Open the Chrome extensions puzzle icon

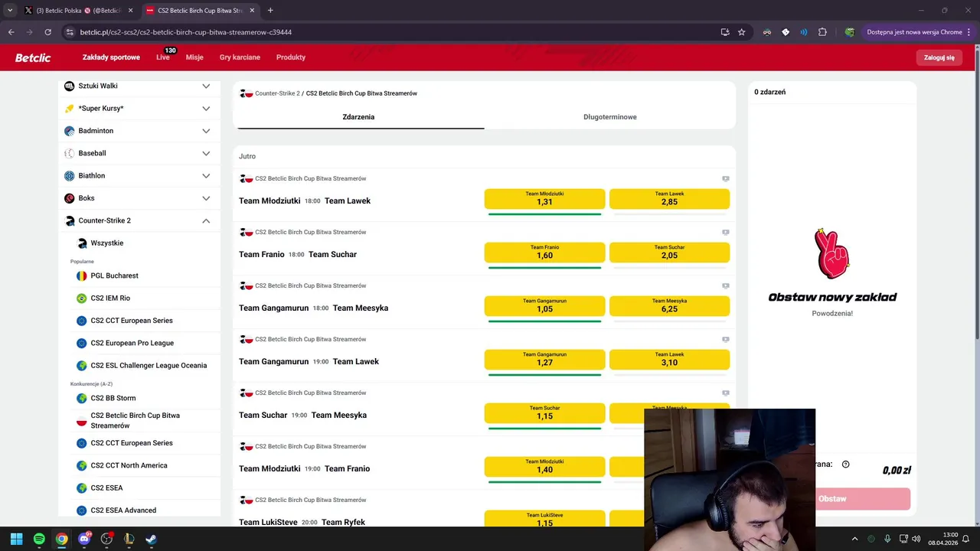[x=822, y=32]
